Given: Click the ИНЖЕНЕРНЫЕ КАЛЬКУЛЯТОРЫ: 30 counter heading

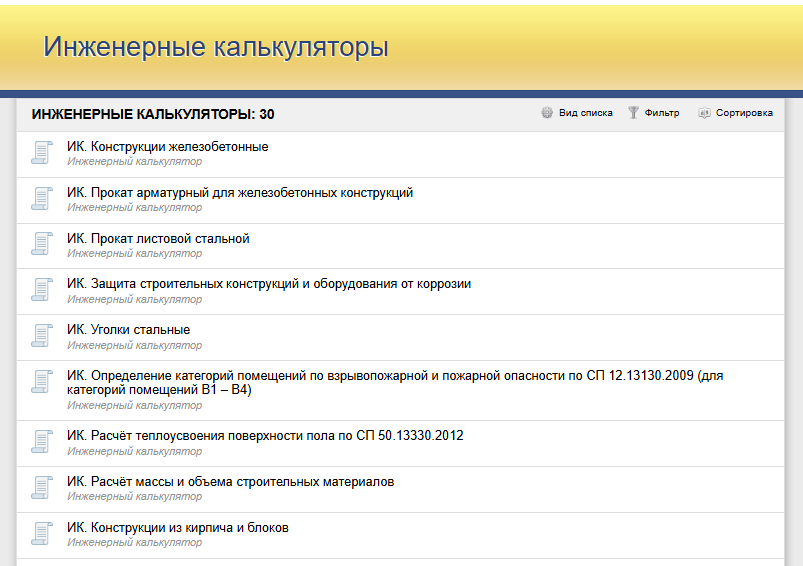Looking at the screenshot, I should point(153,114).
